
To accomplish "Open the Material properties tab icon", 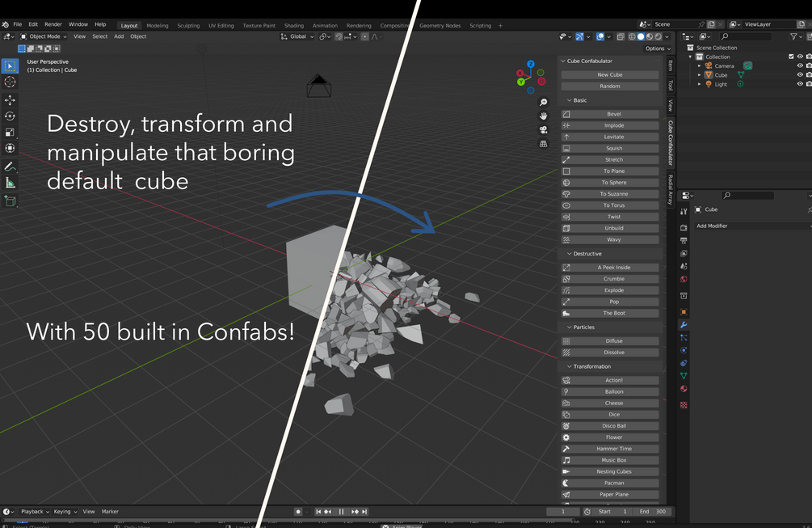I will (684, 389).
